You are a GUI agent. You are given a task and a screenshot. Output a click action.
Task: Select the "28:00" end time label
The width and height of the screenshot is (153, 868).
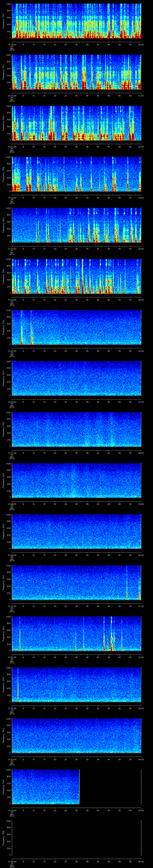141,453
